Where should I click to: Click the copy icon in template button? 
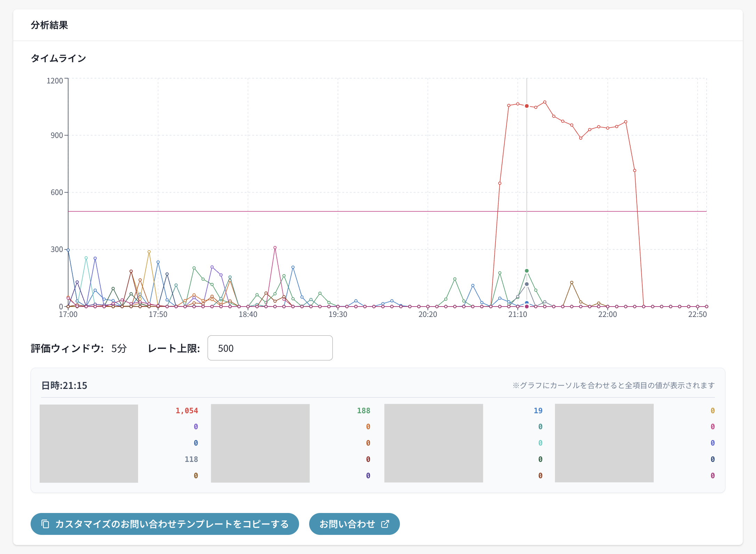click(x=45, y=524)
